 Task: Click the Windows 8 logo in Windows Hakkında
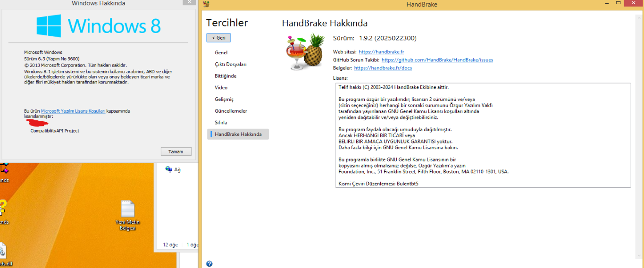(x=99, y=25)
